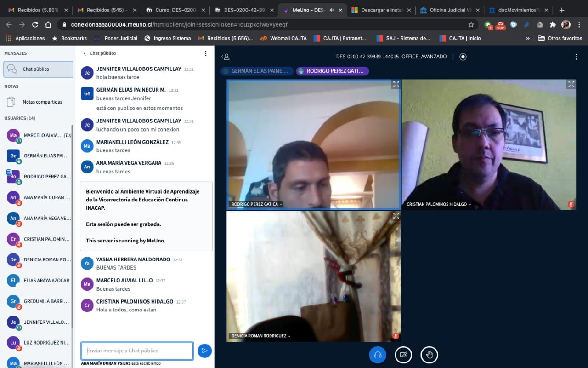Image resolution: width=588 pixels, height=368 pixels.
Task: Open Notas compartidas
Action: tap(42, 102)
